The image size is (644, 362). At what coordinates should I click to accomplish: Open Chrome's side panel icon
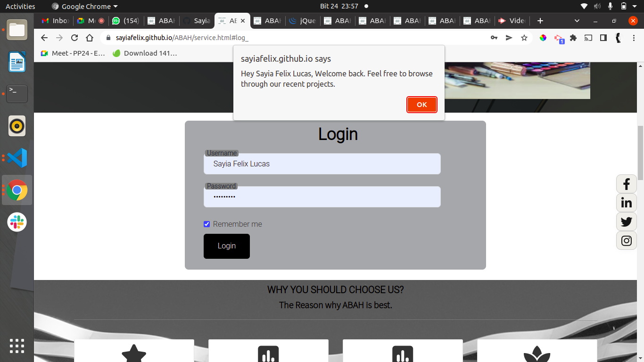(603, 37)
